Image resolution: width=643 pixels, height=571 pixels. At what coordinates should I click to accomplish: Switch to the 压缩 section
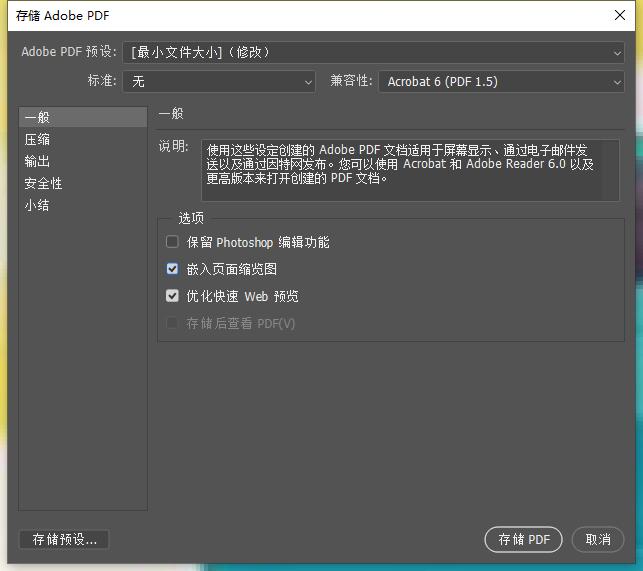38,140
